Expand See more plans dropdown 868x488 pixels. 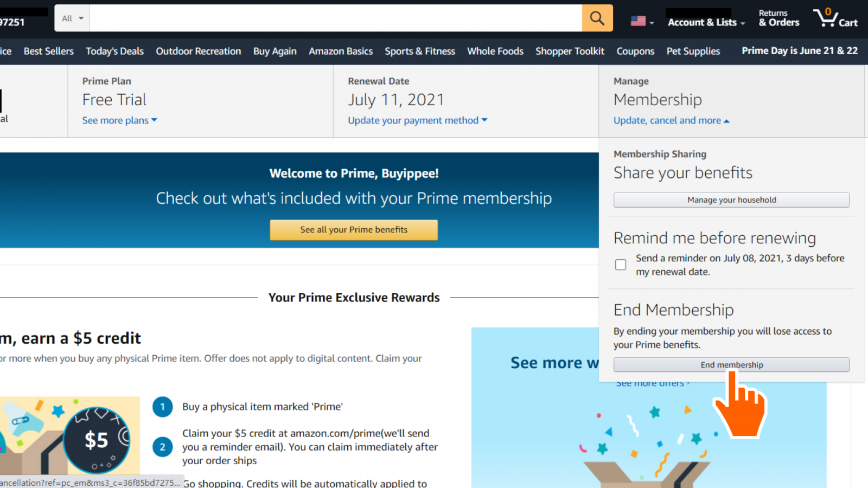120,120
